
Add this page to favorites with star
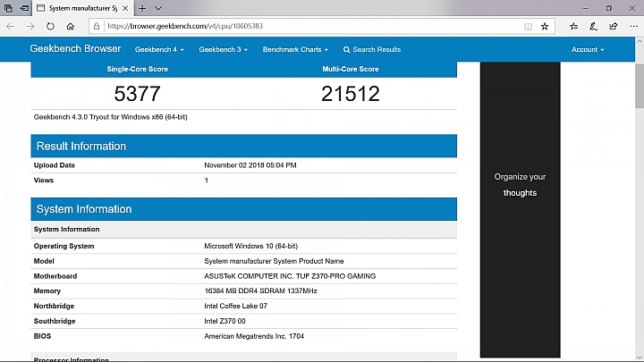point(545,26)
